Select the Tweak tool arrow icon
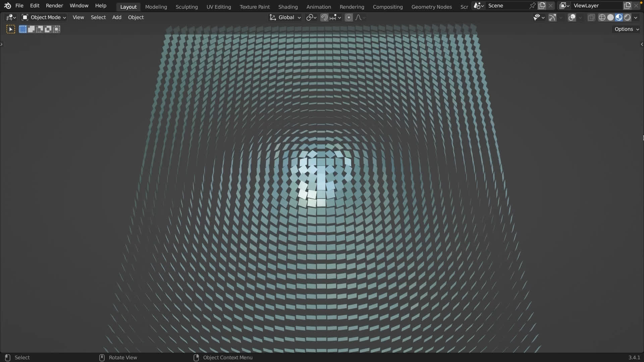The height and width of the screenshot is (362, 644). pyautogui.click(x=11, y=29)
